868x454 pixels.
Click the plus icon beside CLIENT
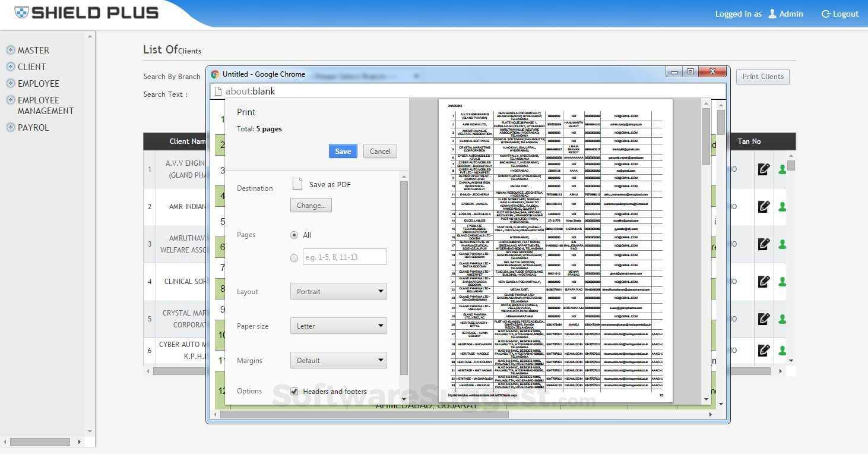tap(11, 67)
